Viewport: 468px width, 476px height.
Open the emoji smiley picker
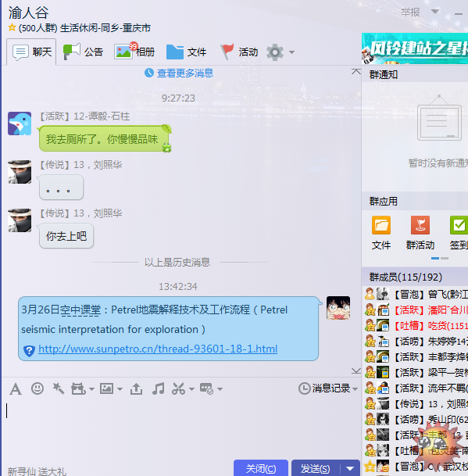pos(38,388)
